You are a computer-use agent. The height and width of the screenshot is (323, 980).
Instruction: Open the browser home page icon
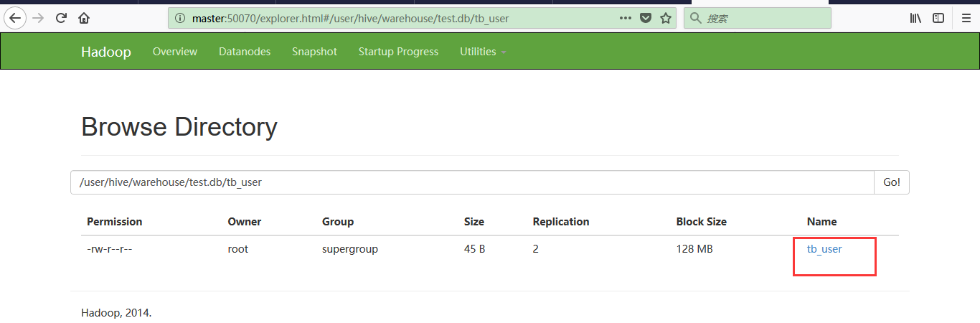(x=84, y=18)
